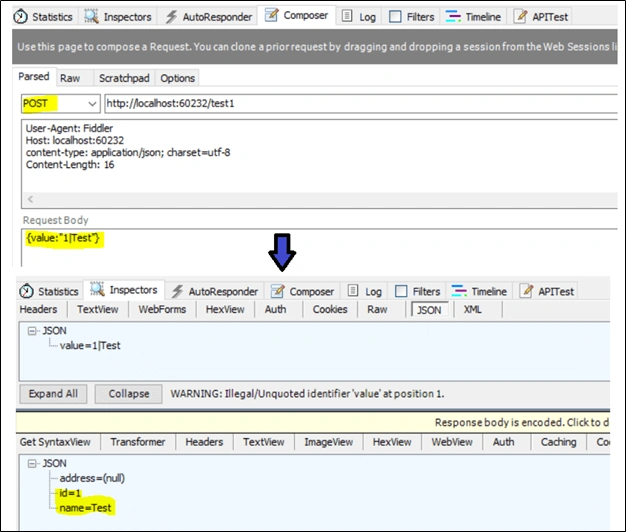The image size is (626, 532).
Task: Select the value=1|Test tree item
Action: point(90,346)
